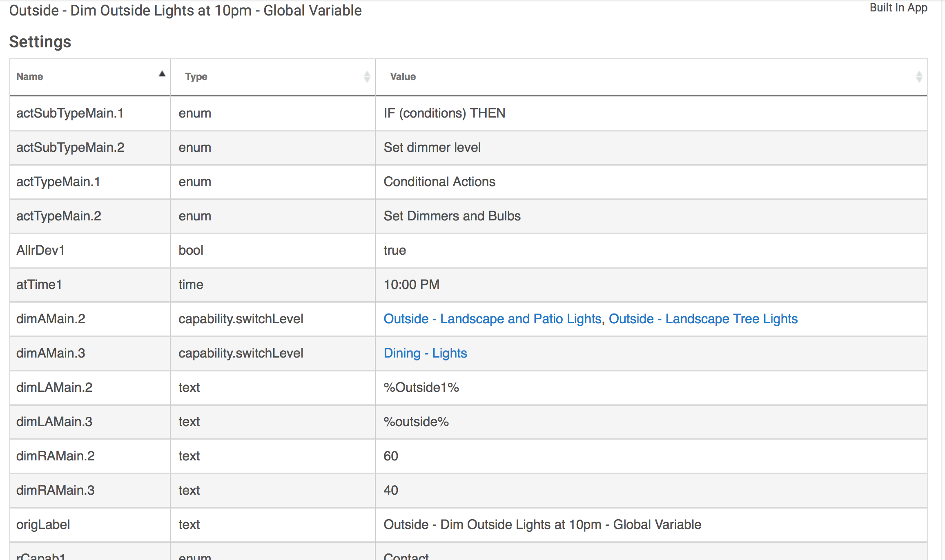Click the dimRAMain.2 value 60
The width and height of the screenshot is (945, 560).
[391, 456]
